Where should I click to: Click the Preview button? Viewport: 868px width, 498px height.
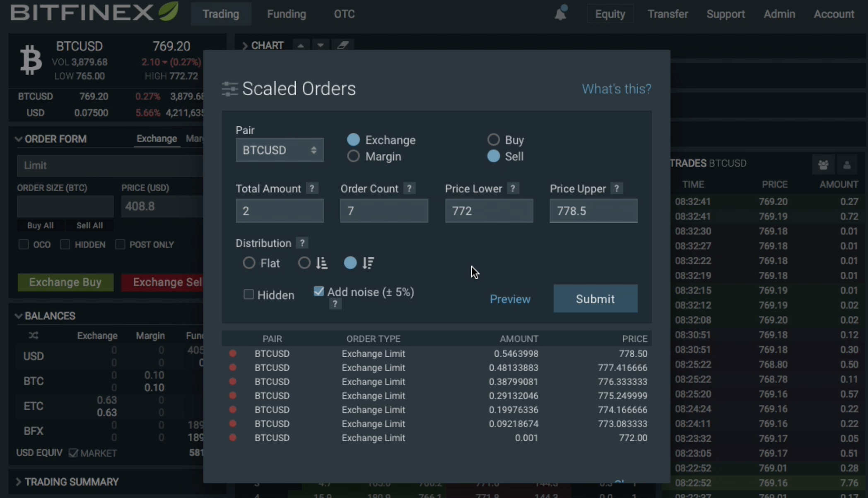(x=510, y=299)
